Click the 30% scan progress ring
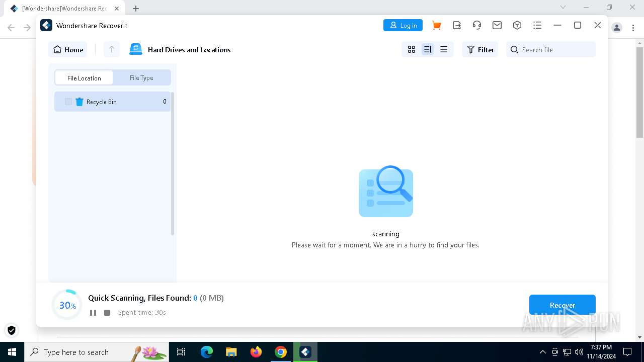Screen dimensions: 644x362 [x=67, y=305]
